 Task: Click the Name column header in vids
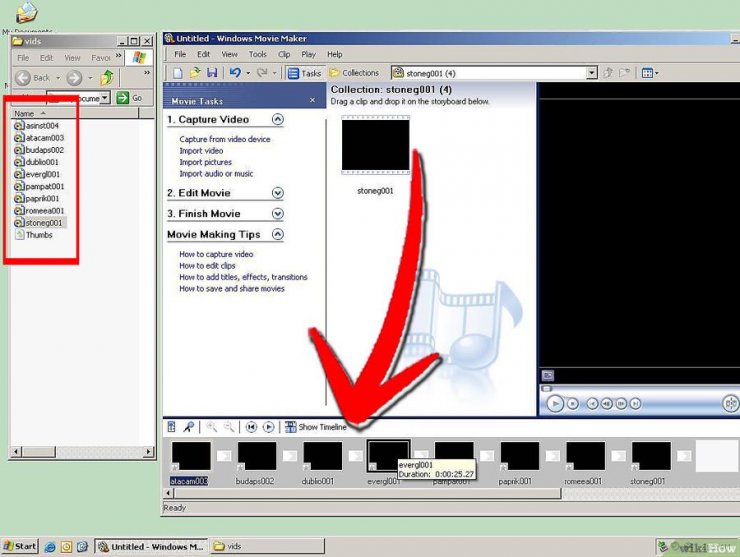click(x=75, y=113)
